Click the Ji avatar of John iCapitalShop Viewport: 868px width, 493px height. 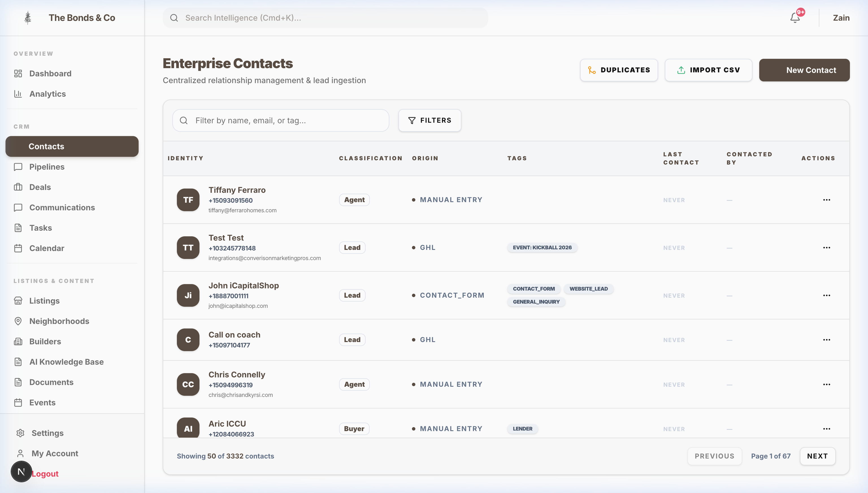[x=188, y=295]
